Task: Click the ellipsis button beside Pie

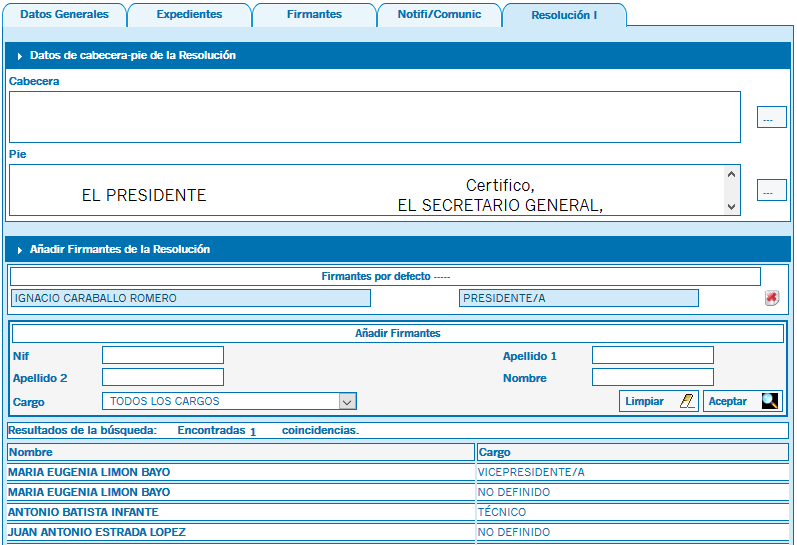Action: coord(772,190)
